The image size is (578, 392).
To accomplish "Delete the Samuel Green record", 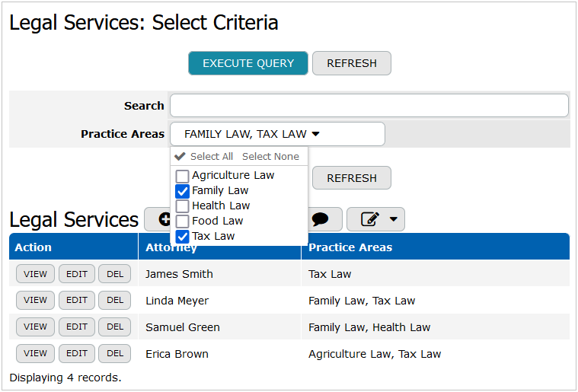I will click(x=115, y=327).
